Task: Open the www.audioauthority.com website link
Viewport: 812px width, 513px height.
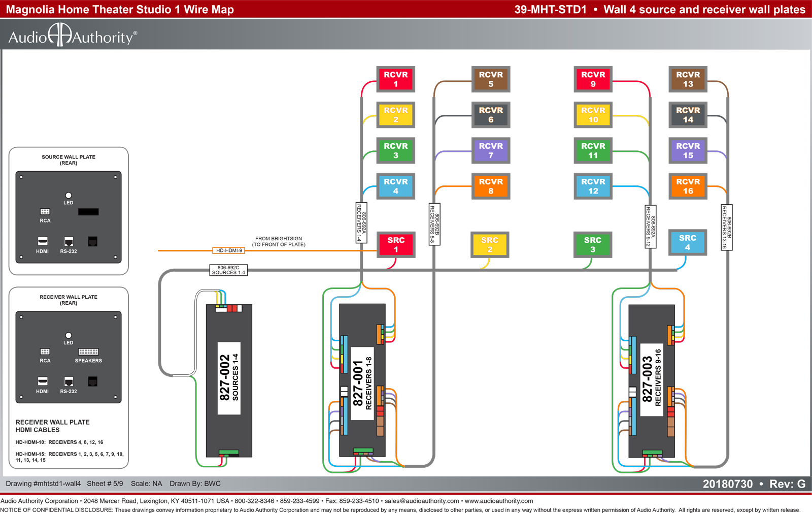Action: coord(499,501)
